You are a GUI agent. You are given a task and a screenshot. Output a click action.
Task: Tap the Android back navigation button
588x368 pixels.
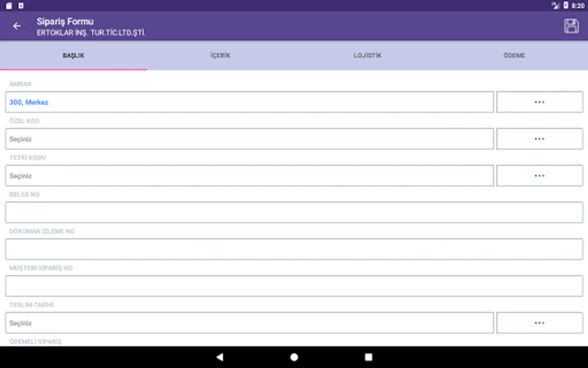220,357
